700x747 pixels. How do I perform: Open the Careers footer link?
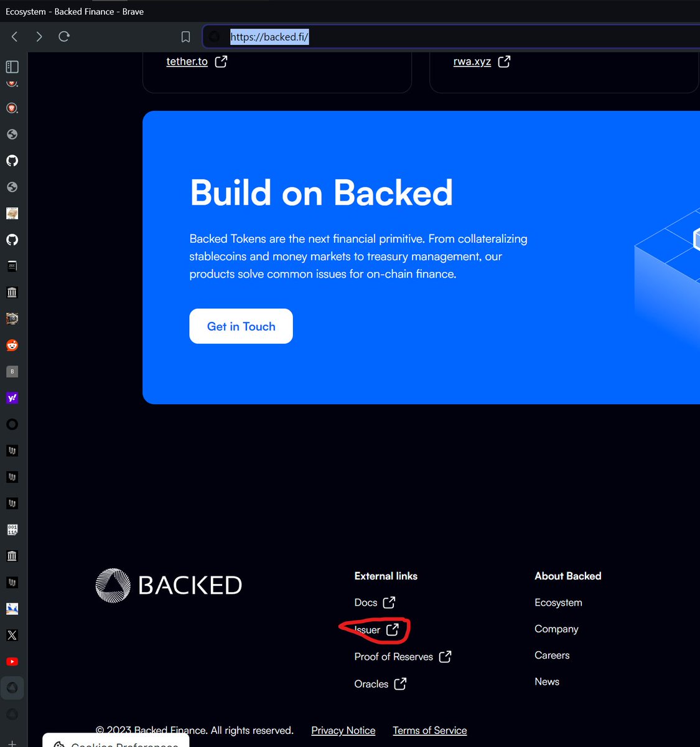(552, 655)
